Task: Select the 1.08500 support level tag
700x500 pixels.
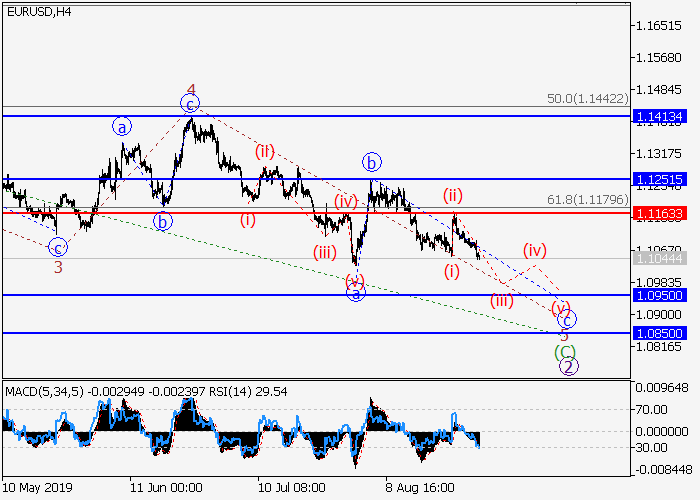Action: coord(659,333)
